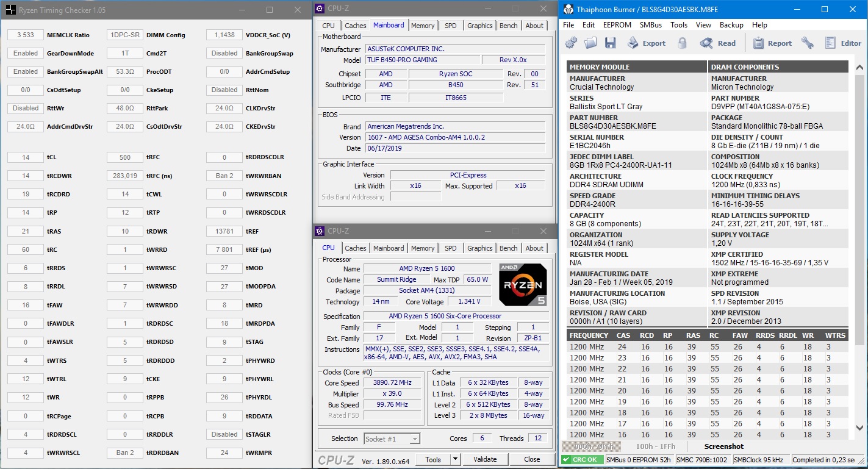
Task: Click the VDDCR_SoC value 1,1438
Action: coord(224,35)
